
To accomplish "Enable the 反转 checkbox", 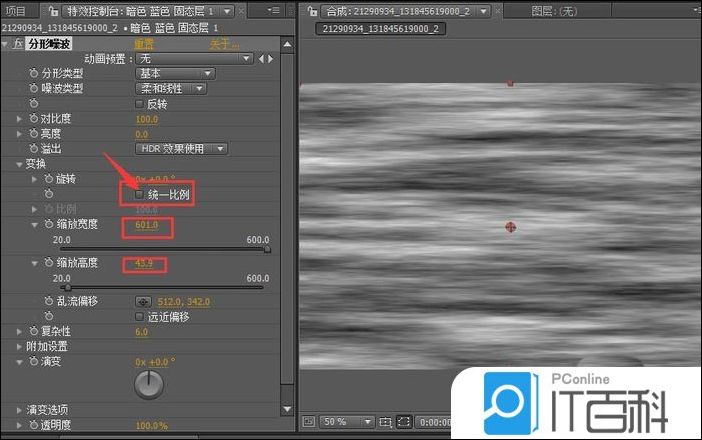I will 139,104.
